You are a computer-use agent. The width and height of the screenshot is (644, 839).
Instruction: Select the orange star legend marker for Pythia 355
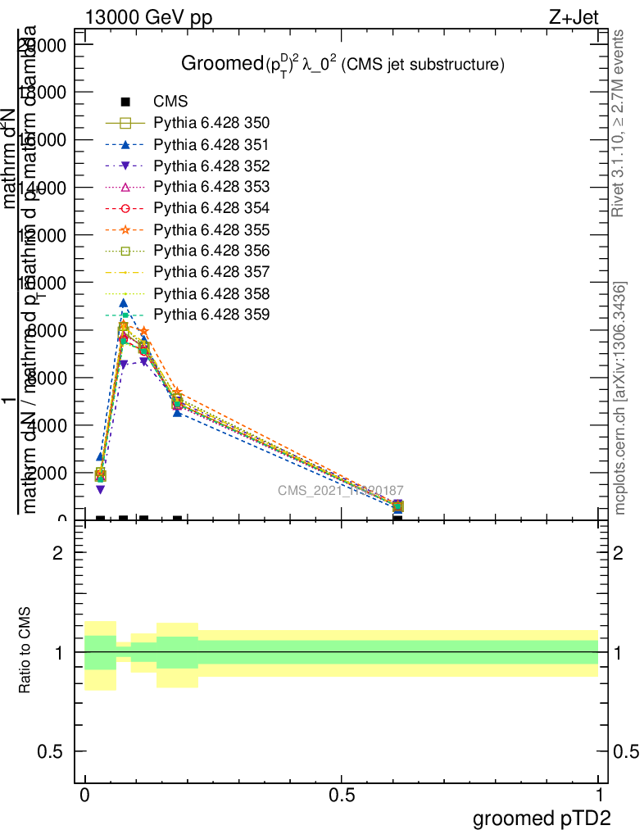(125, 229)
